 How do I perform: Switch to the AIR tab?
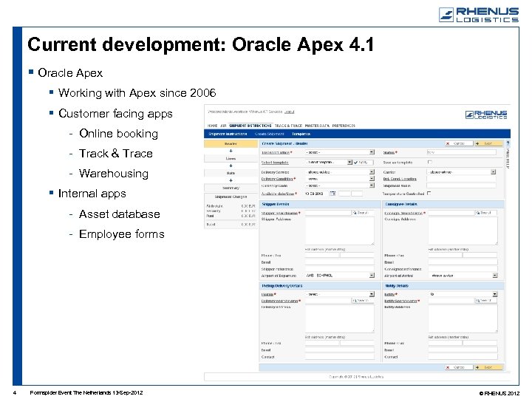[223, 126]
